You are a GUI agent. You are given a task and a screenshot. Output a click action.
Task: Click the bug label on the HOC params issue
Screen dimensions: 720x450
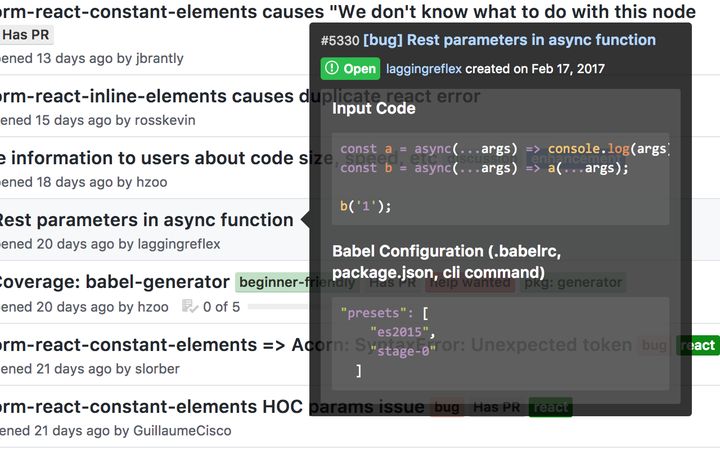point(447,407)
